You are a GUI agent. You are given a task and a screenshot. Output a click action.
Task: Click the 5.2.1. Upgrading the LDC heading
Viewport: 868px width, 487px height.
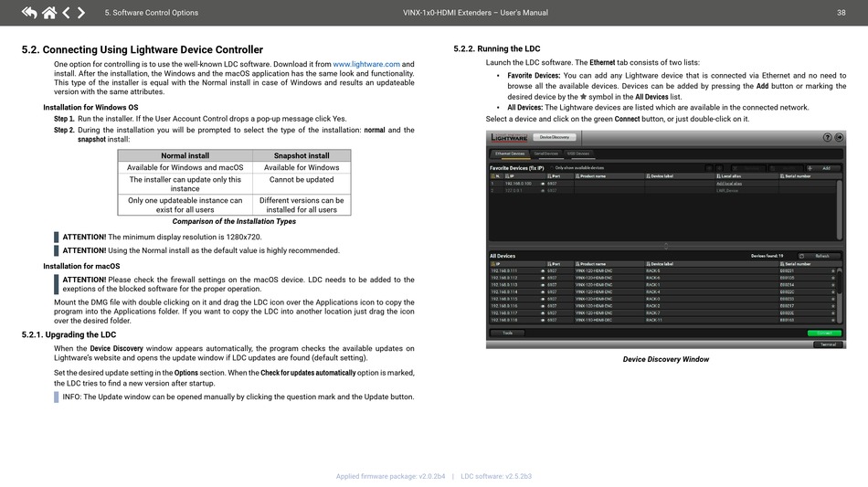pos(69,334)
